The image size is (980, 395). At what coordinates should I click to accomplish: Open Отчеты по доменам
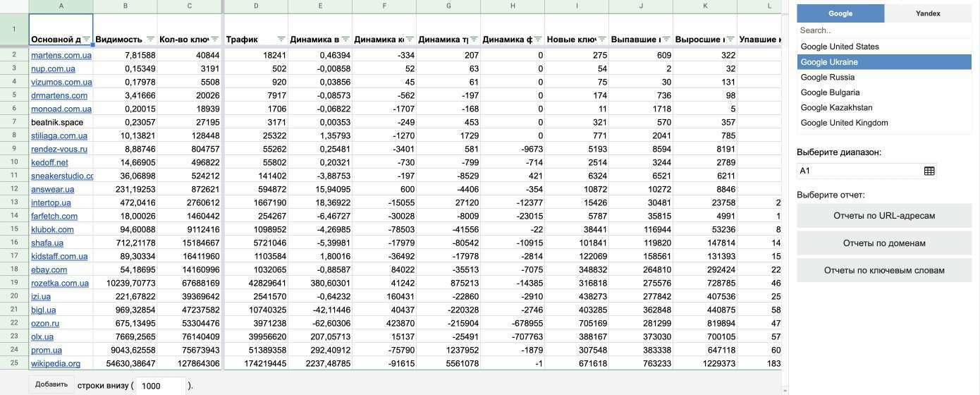point(884,243)
